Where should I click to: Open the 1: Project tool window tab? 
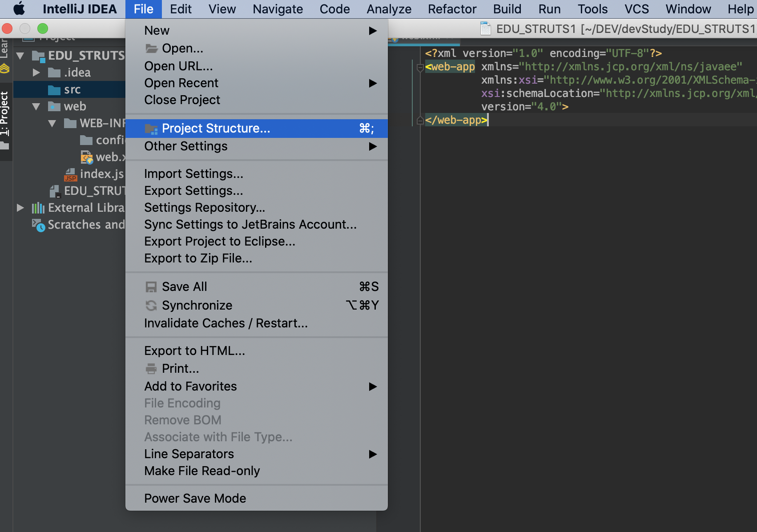click(x=5, y=121)
